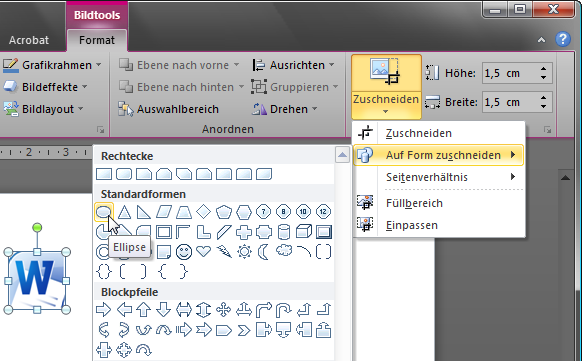Image resolution: width=582 pixels, height=361 pixels.
Task: Select the Ellipse shape in Standardformen
Action: (104, 212)
